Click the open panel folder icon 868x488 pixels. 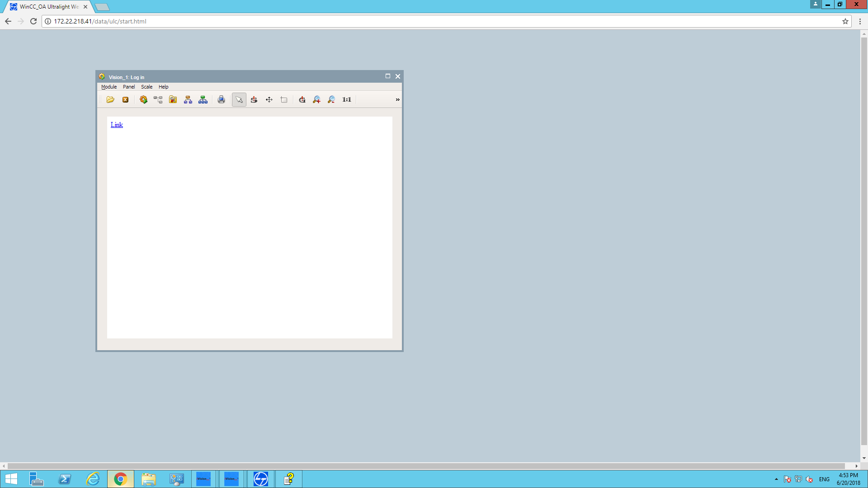(110, 99)
